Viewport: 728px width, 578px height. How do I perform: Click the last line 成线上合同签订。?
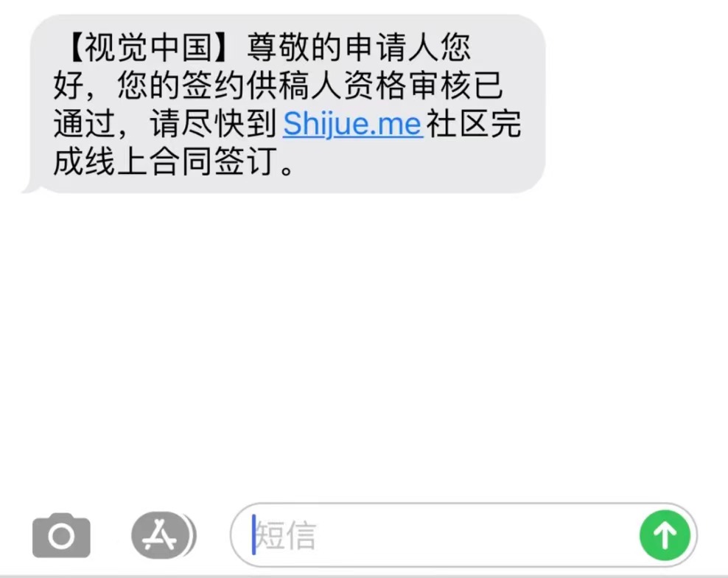tap(174, 162)
